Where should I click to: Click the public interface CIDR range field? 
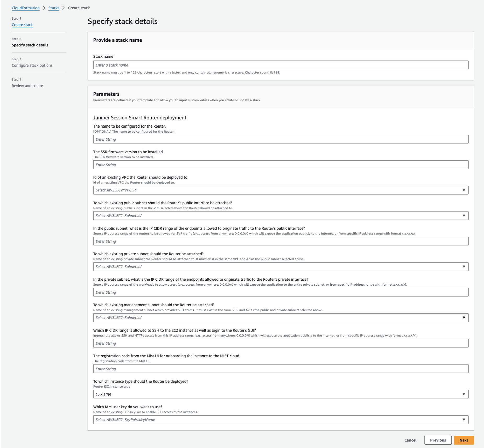point(280,241)
